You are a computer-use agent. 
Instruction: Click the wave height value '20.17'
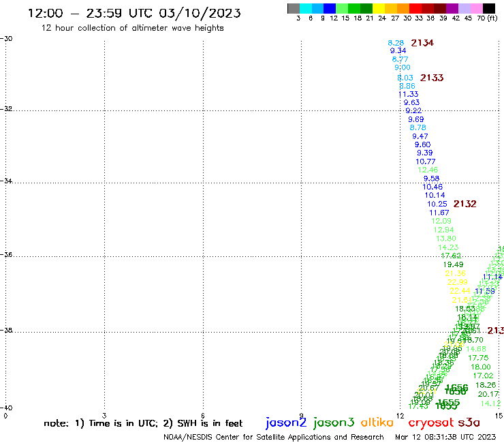coord(488,394)
